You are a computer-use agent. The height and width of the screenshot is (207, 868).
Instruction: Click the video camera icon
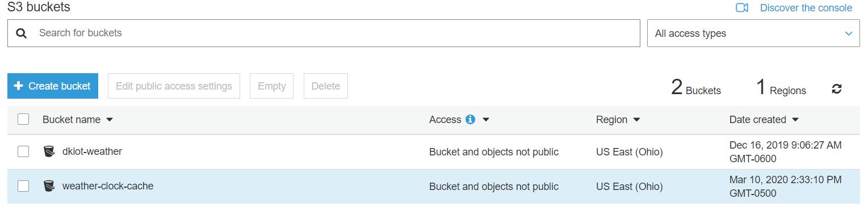click(742, 8)
